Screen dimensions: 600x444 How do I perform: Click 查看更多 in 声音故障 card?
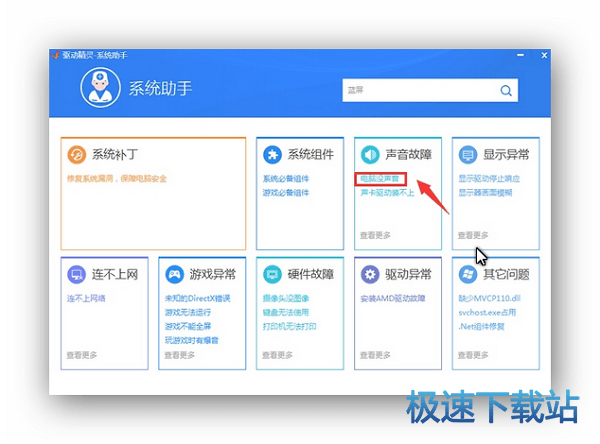[x=375, y=235]
